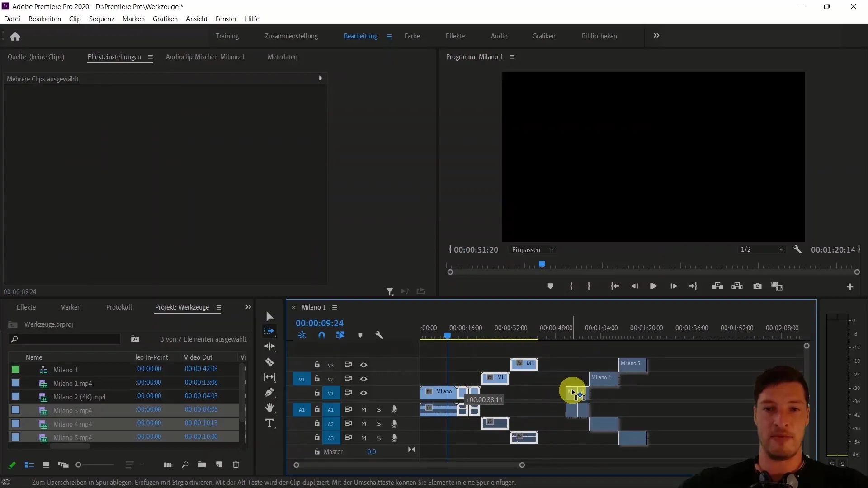Click program monitor Add Marker button
868x488 pixels.
pos(550,286)
